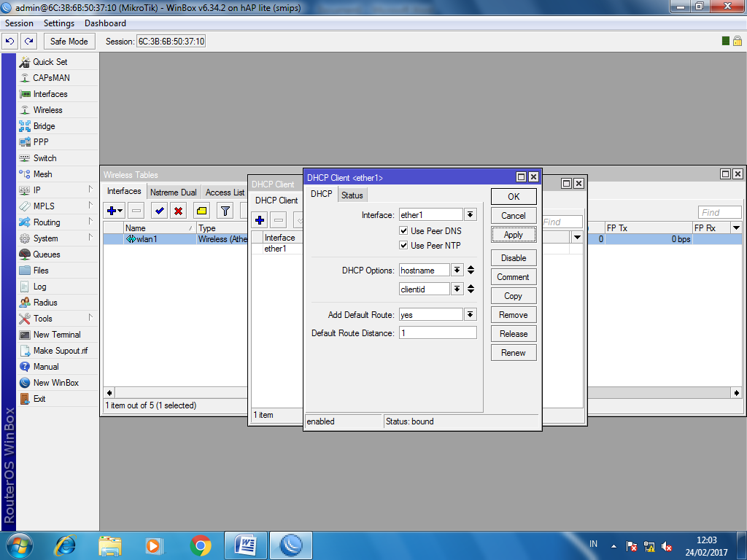
Task: Select Interfaces tab in Wireless Tables
Action: tap(124, 191)
